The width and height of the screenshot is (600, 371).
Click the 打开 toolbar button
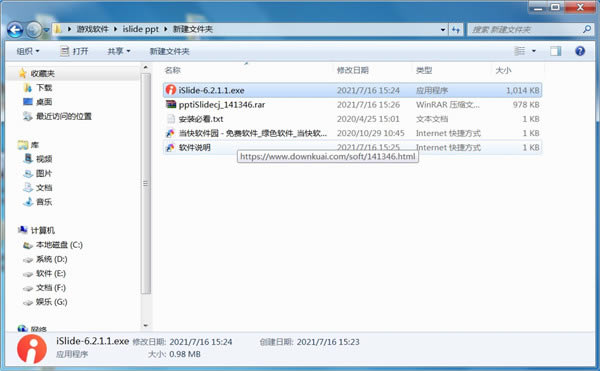pyautogui.click(x=74, y=51)
